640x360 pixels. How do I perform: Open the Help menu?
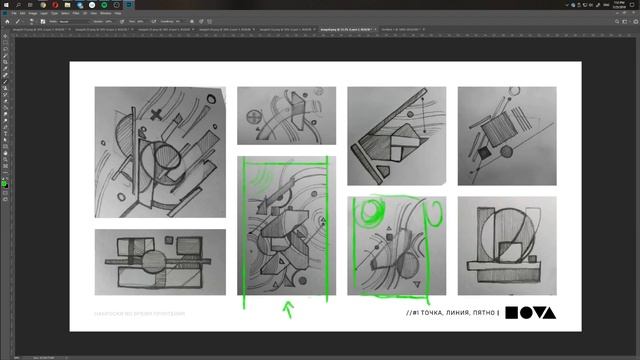pyautogui.click(x=118, y=13)
